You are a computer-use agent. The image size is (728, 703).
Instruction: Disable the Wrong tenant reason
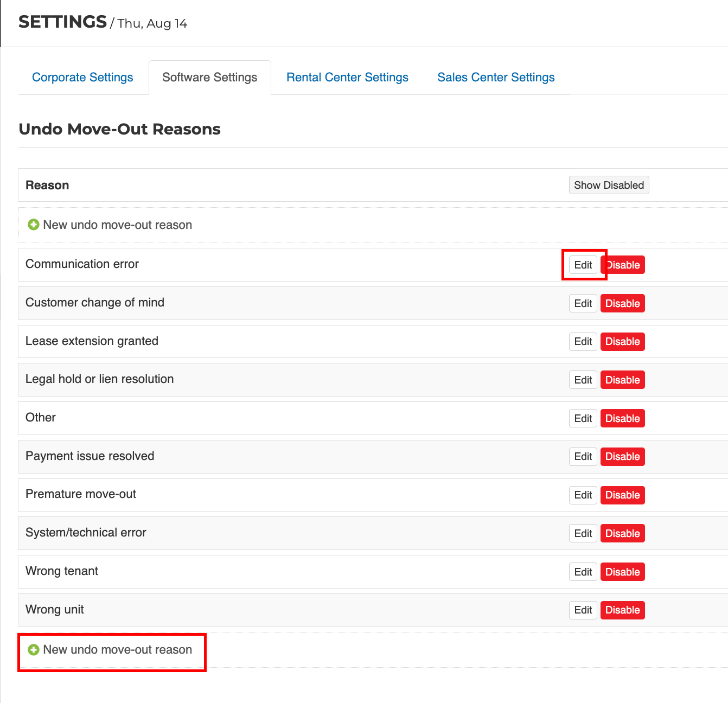click(622, 572)
